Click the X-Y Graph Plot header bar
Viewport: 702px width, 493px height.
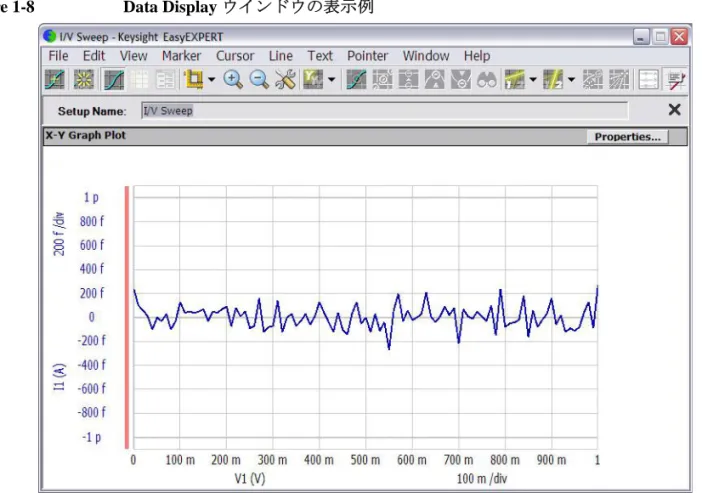pyautogui.click(x=365, y=136)
